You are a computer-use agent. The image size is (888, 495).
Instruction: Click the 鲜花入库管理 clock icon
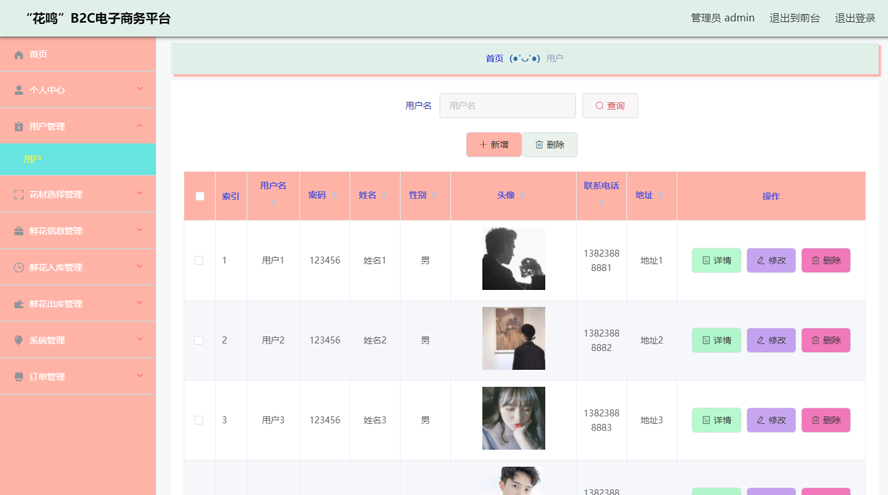18,268
